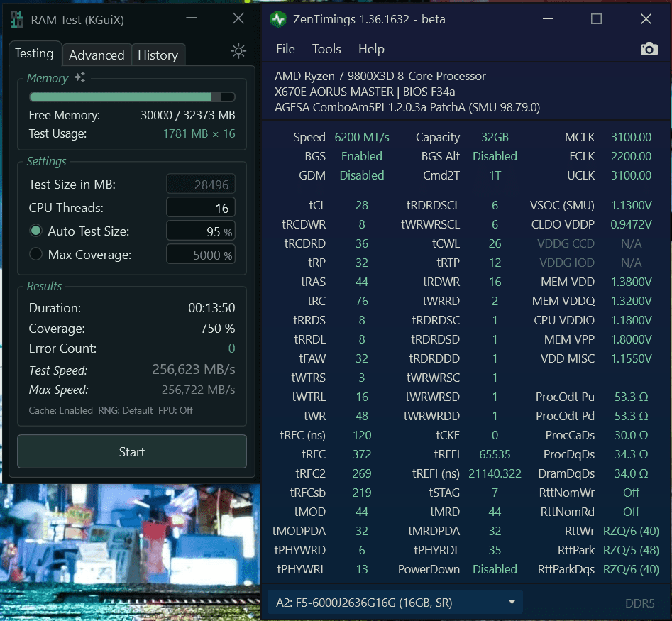672x621 pixels.
Task: Click the Error Count value 0
Action: point(231,348)
